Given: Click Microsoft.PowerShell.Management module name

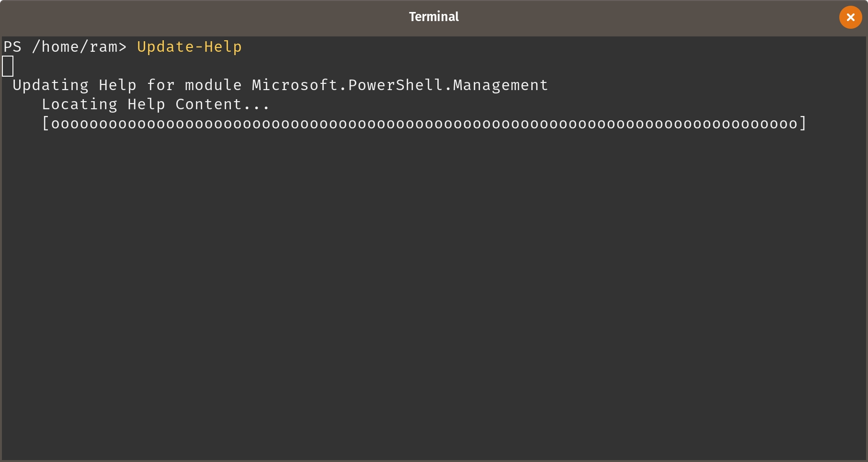Looking at the screenshot, I should [400, 85].
